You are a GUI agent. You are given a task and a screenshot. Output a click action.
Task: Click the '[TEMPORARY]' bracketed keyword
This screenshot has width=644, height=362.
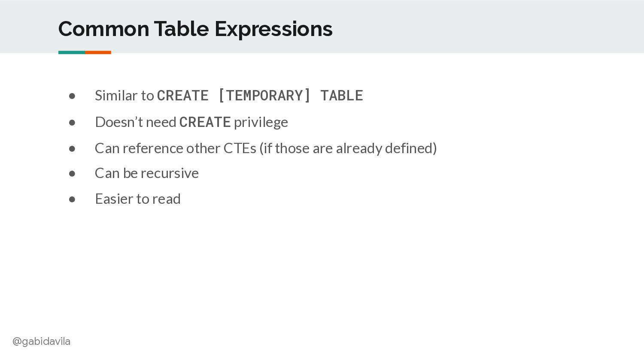coord(264,95)
